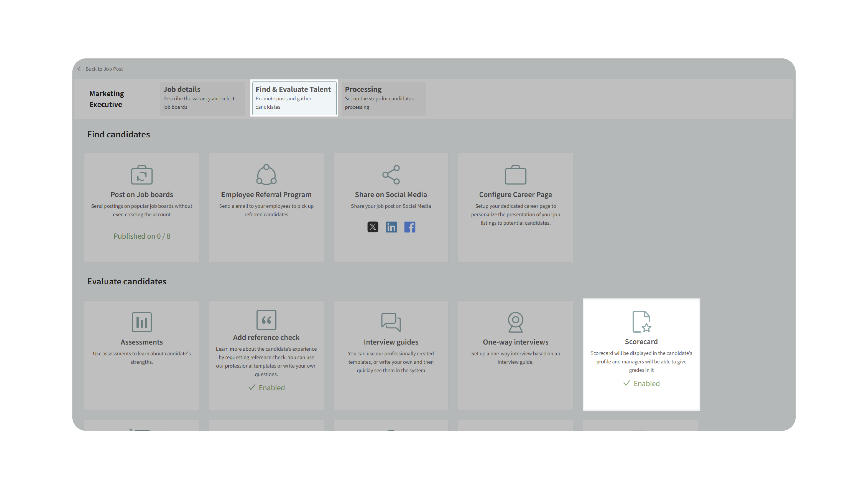Click the One-way interviews webcam icon
868x489 pixels.
(515, 322)
